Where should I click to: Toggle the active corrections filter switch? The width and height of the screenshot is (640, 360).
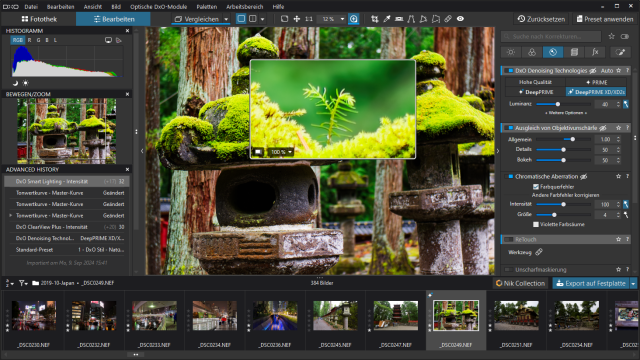pos(624,36)
